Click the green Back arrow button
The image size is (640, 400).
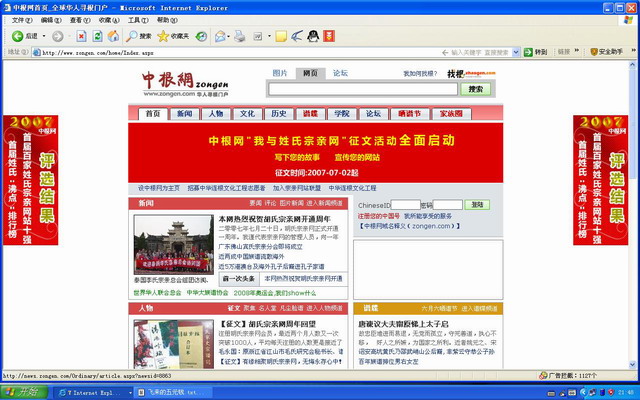(x=18, y=36)
